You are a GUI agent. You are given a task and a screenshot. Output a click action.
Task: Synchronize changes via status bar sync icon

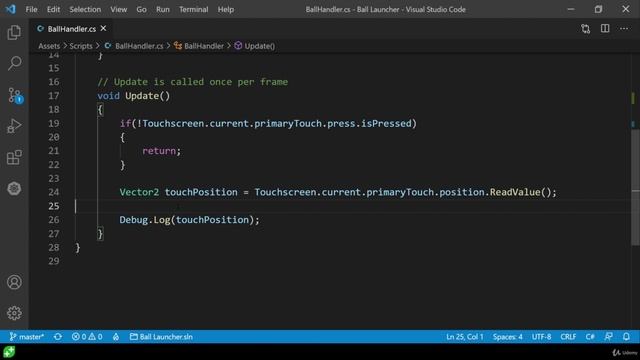[58, 337]
